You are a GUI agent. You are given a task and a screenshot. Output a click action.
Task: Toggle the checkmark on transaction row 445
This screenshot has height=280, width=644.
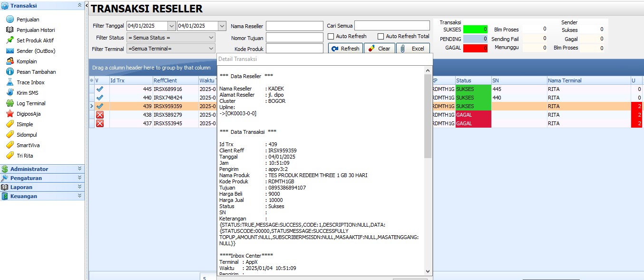99,89
